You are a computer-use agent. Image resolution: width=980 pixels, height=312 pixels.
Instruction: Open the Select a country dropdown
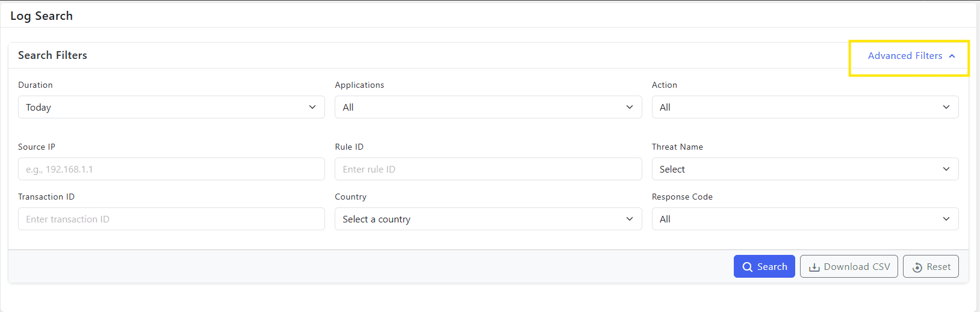pos(488,219)
